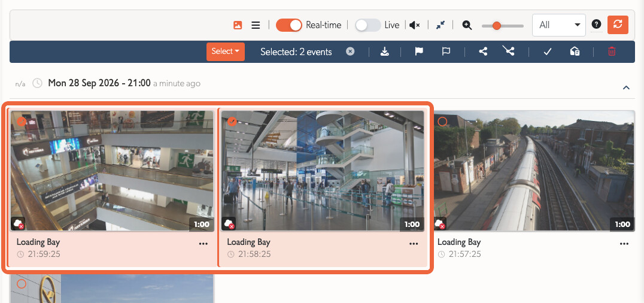The width and height of the screenshot is (644, 303).
Task: Click Loading Bay label above 21:58:25
Action: pos(248,242)
